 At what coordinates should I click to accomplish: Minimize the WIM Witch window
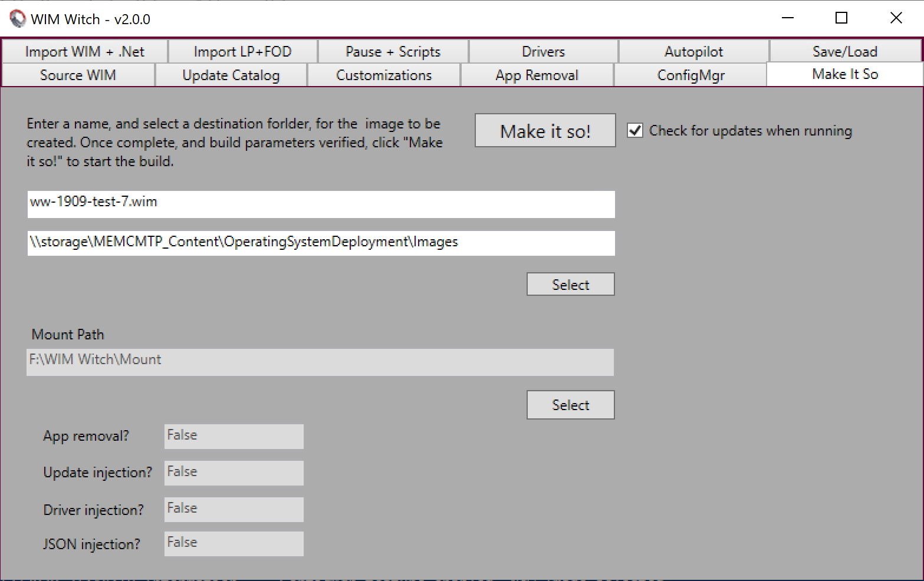788,18
